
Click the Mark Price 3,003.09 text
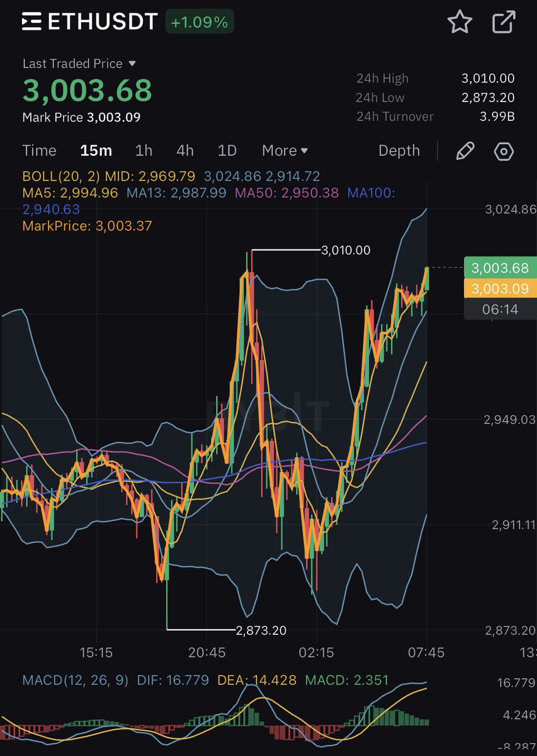click(81, 117)
